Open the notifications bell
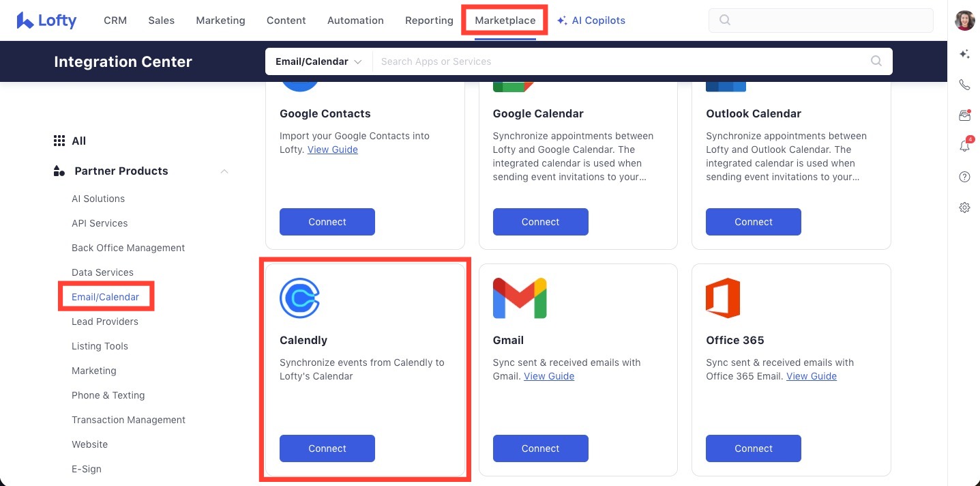 click(964, 145)
